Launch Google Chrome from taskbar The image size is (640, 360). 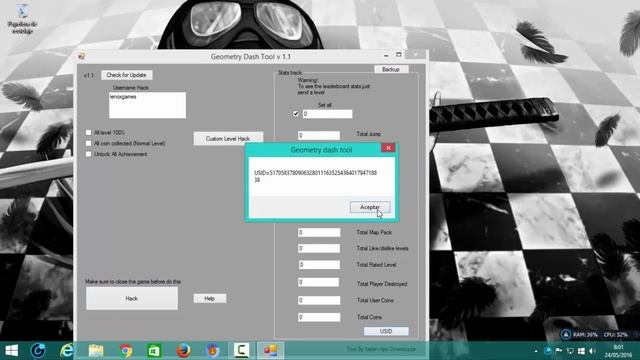(x=126, y=351)
